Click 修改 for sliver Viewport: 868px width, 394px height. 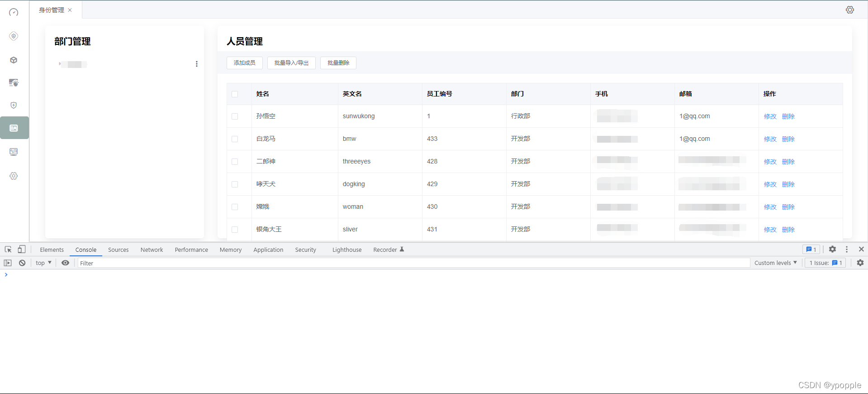pos(770,230)
